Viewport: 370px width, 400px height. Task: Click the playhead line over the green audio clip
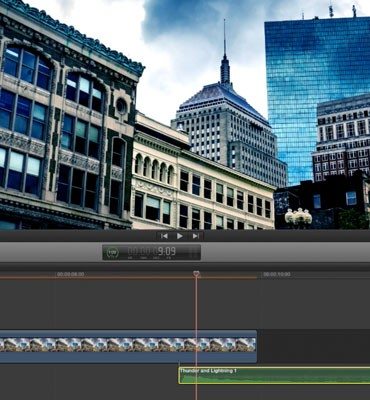point(196,376)
